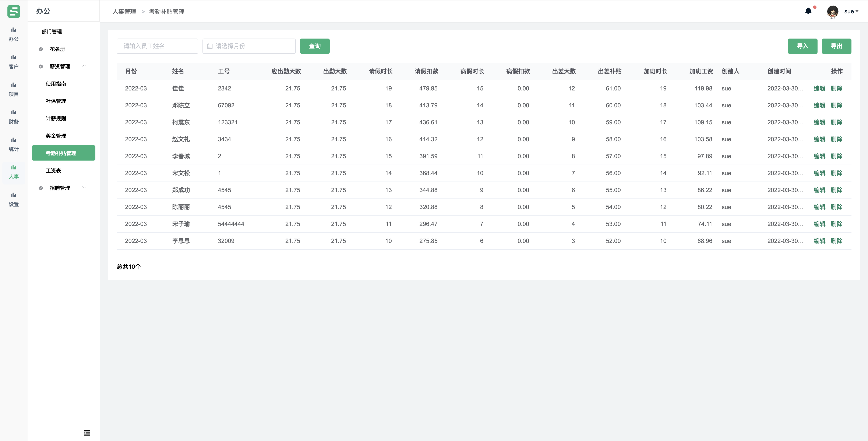Delete the record for 李思思
The height and width of the screenshot is (441, 868).
coord(836,241)
